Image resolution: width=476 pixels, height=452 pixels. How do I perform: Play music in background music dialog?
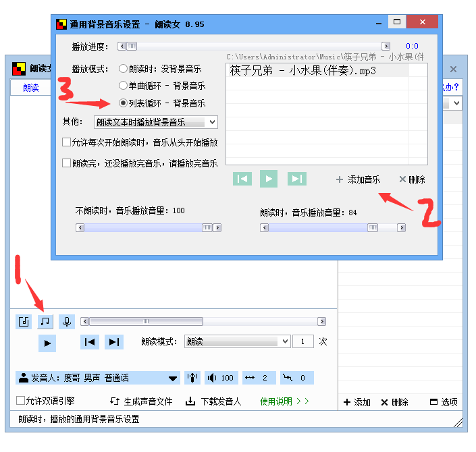pyautogui.click(x=269, y=179)
